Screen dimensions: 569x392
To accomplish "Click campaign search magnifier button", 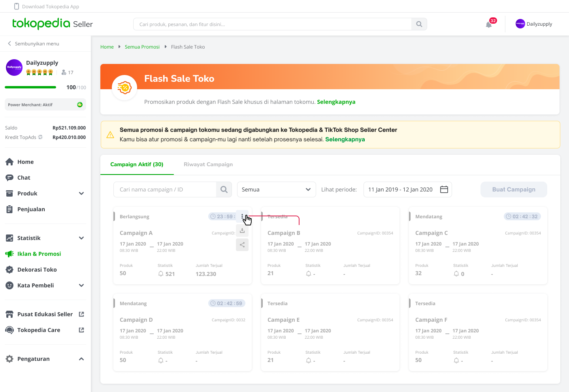I will [224, 189].
